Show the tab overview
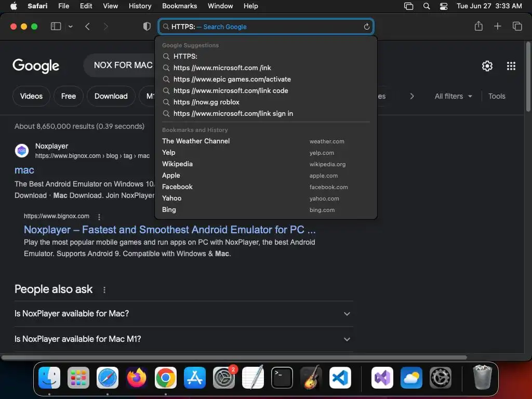The width and height of the screenshot is (532, 399). pyautogui.click(x=517, y=26)
